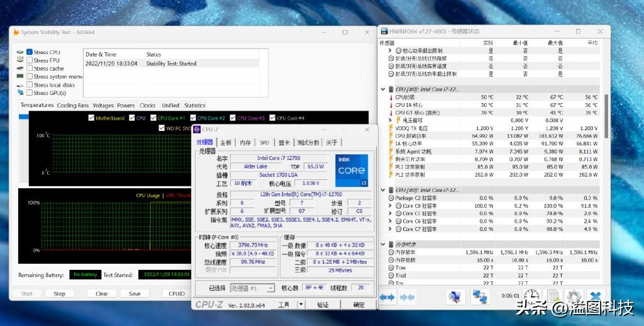Click the log file icon in HWiNFO64 toolbar
Viewport: 644px width, 326px height.
point(553,296)
